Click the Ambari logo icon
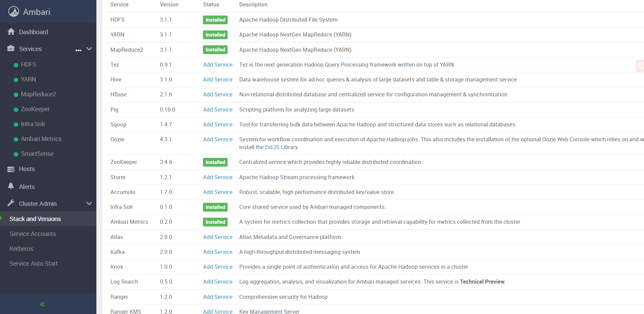 tap(14, 11)
